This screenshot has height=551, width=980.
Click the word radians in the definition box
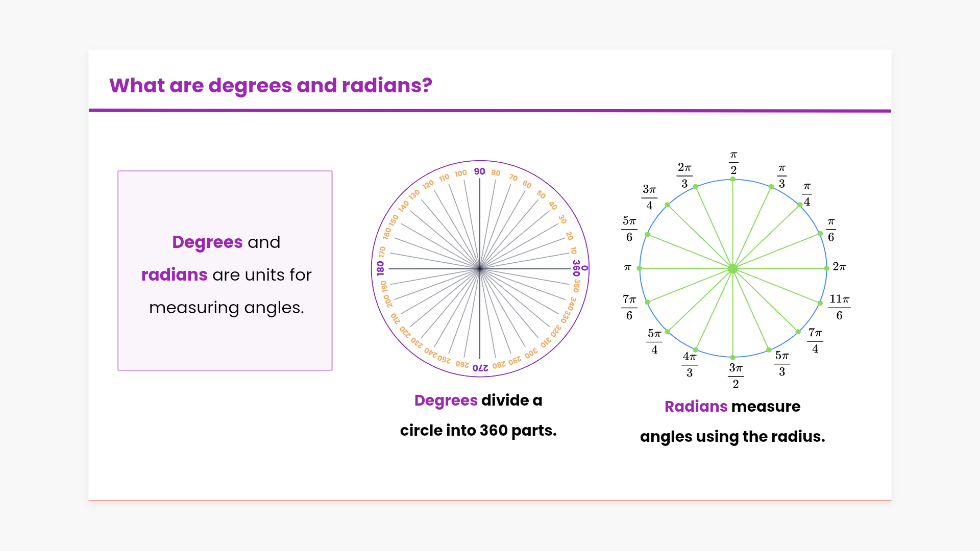click(174, 275)
